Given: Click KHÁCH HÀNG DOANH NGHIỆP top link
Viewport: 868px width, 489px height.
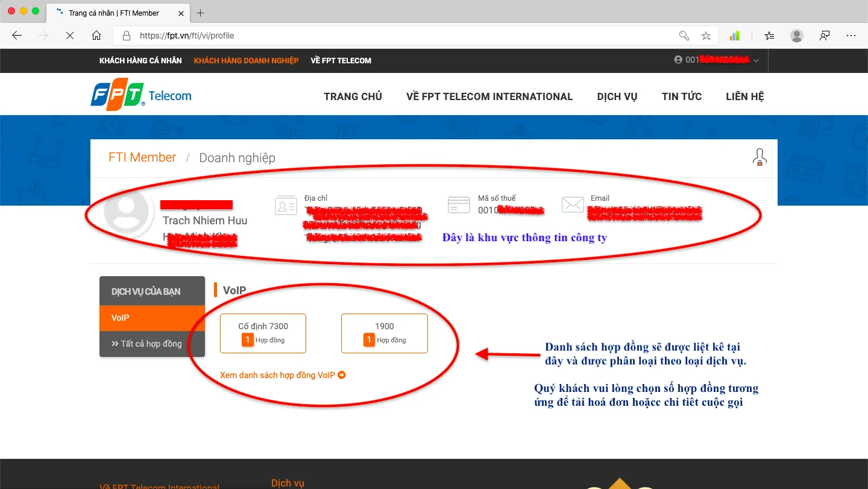Looking at the screenshot, I should (x=246, y=60).
